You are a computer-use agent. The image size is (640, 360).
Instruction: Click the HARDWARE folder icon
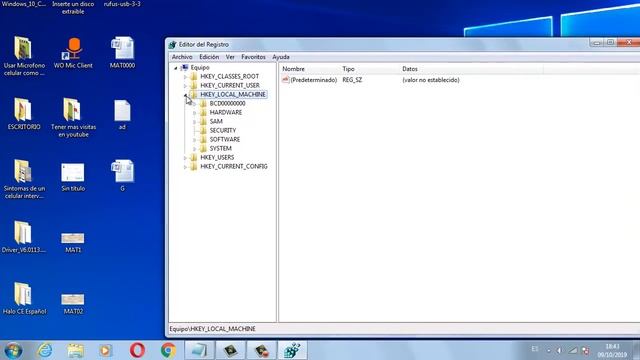[x=203, y=112]
